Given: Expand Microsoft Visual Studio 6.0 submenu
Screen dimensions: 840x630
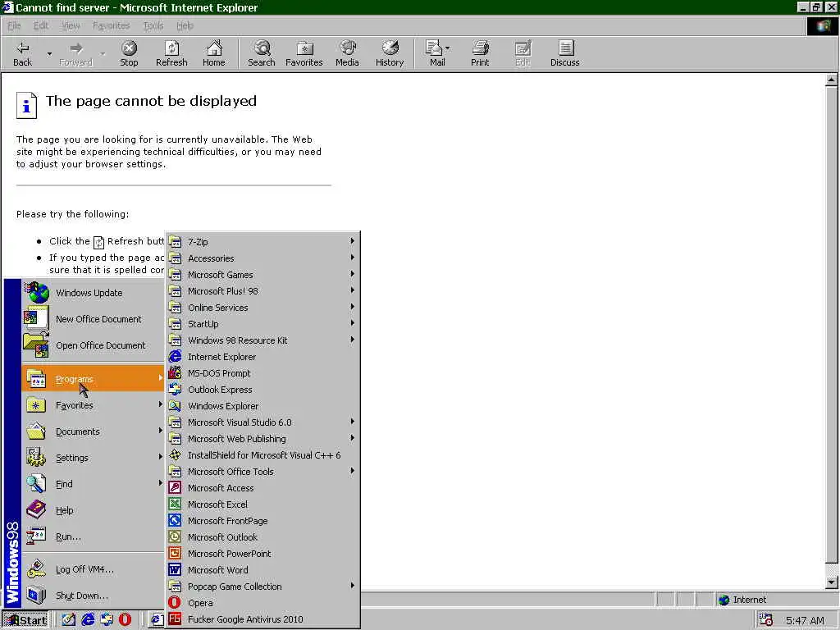Looking at the screenshot, I should click(262, 422).
